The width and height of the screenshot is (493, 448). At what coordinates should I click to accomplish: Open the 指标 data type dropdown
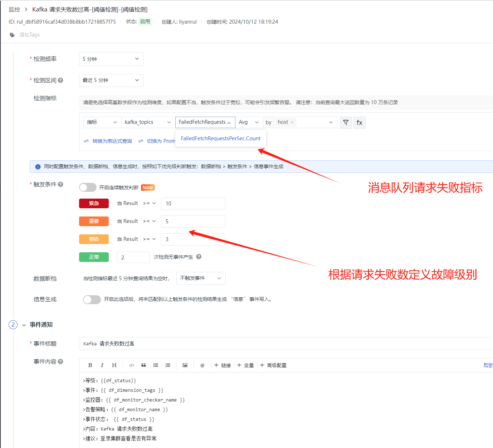click(102, 122)
